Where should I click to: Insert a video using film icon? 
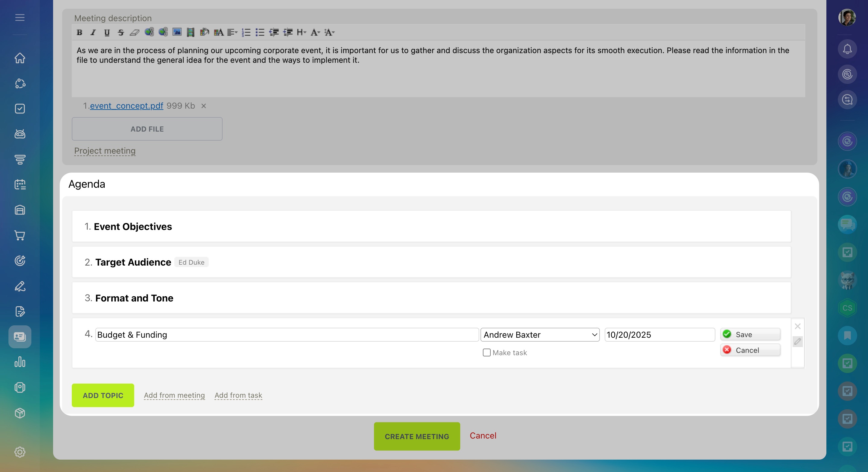190,32
